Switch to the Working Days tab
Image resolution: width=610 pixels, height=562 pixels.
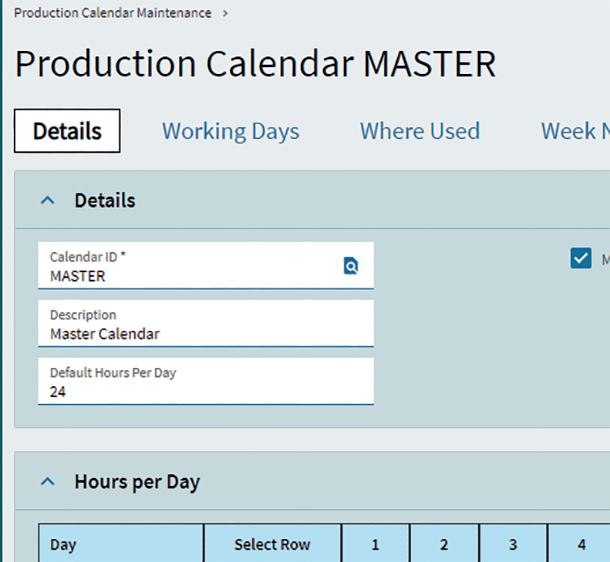pos(230,131)
